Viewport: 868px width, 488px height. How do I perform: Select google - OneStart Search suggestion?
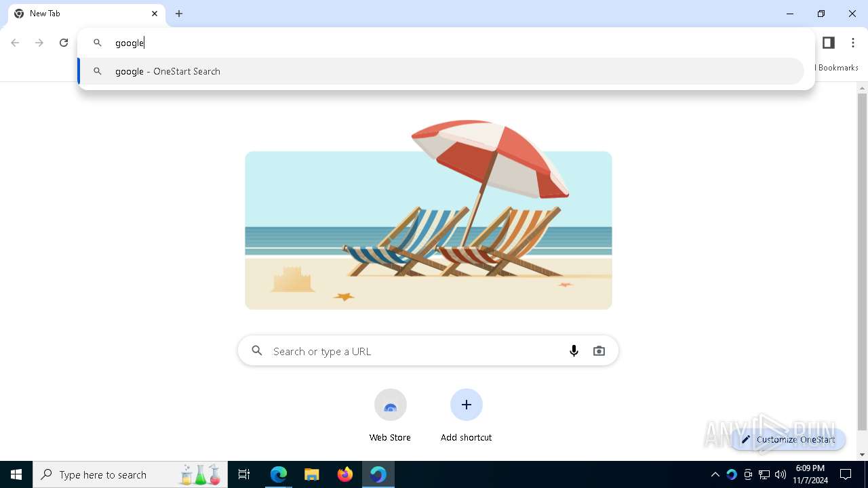tap(442, 71)
